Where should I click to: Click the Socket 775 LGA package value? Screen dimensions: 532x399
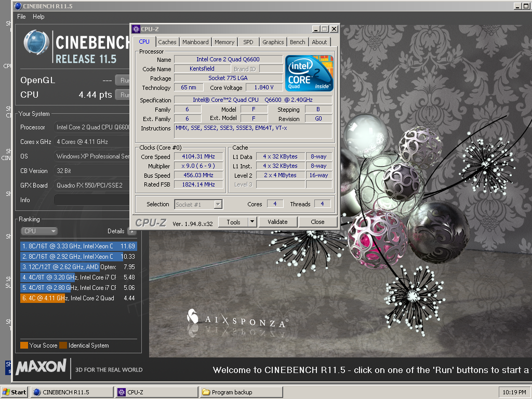coord(229,78)
